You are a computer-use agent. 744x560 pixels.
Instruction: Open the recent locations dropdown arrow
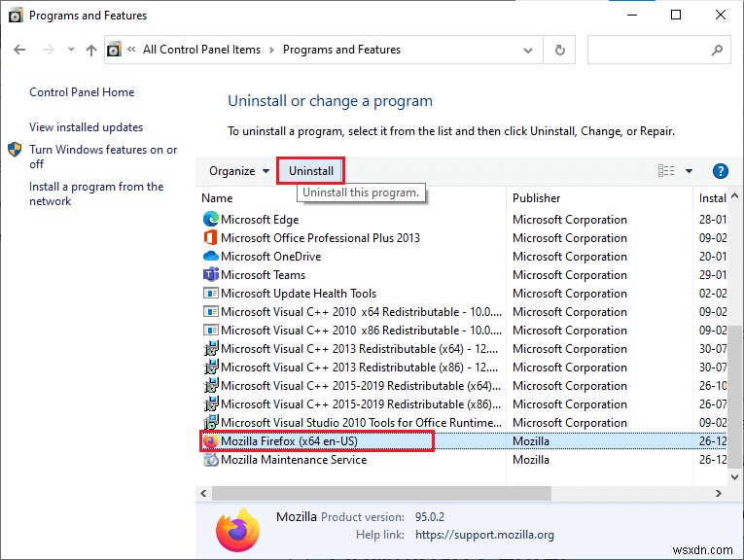(x=71, y=50)
